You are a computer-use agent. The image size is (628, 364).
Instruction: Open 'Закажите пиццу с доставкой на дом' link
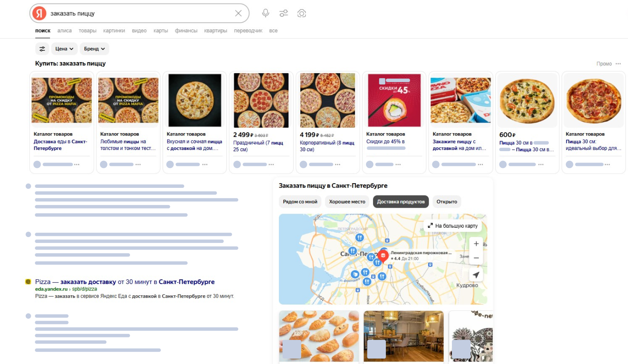[x=459, y=145]
